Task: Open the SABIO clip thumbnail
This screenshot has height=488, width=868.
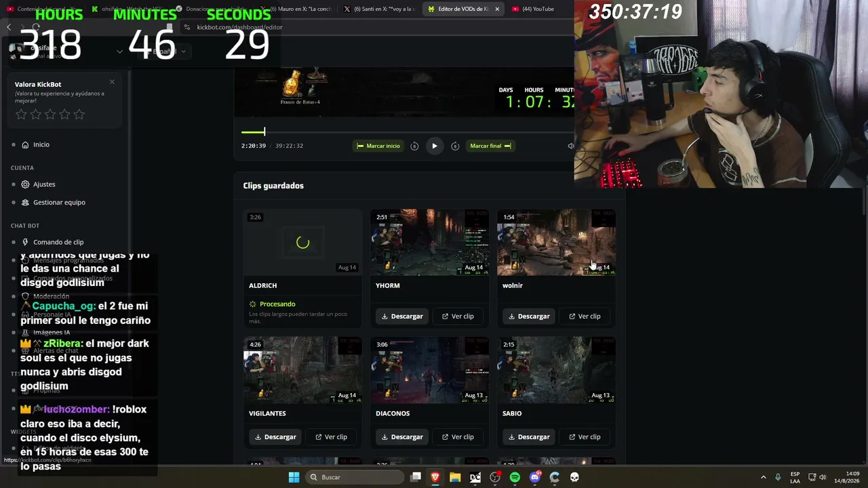Action: 557,370
